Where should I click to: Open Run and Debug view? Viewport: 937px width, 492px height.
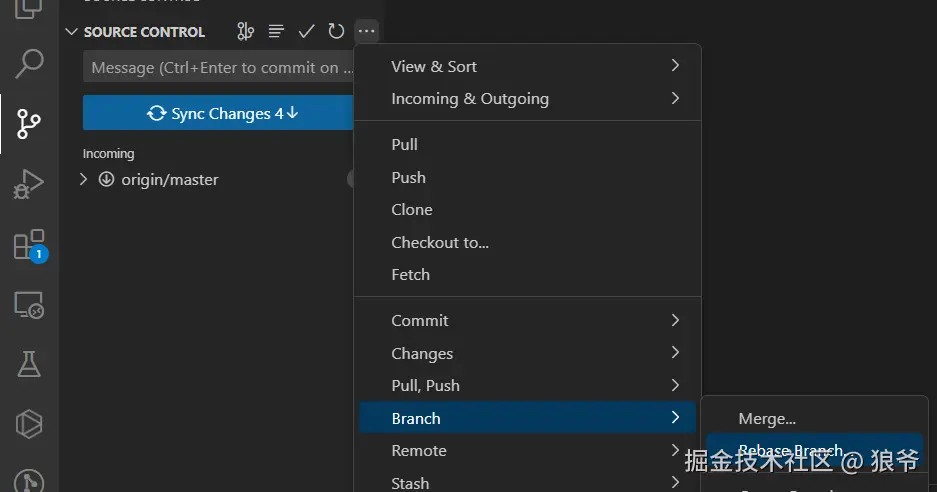click(x=29, y=184)
